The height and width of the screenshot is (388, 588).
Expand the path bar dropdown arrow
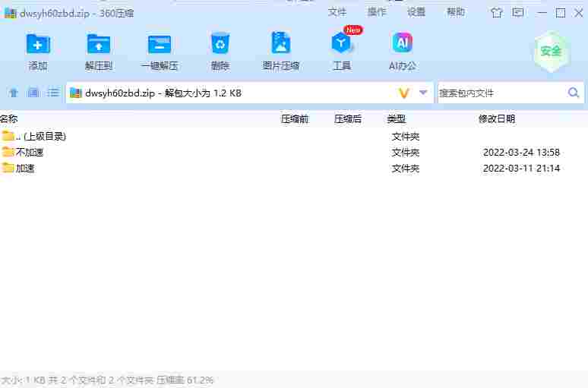423,93
